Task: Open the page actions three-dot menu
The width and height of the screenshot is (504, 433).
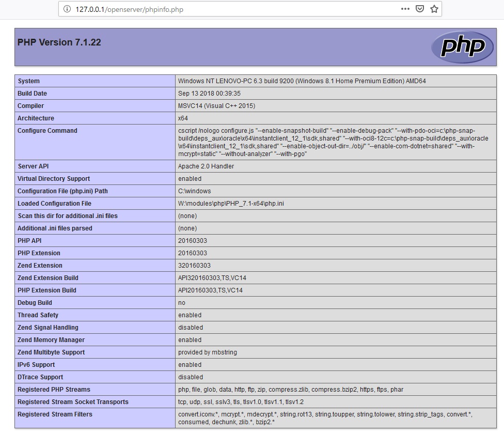Action: pyautogui.click(x=405, y=9)
